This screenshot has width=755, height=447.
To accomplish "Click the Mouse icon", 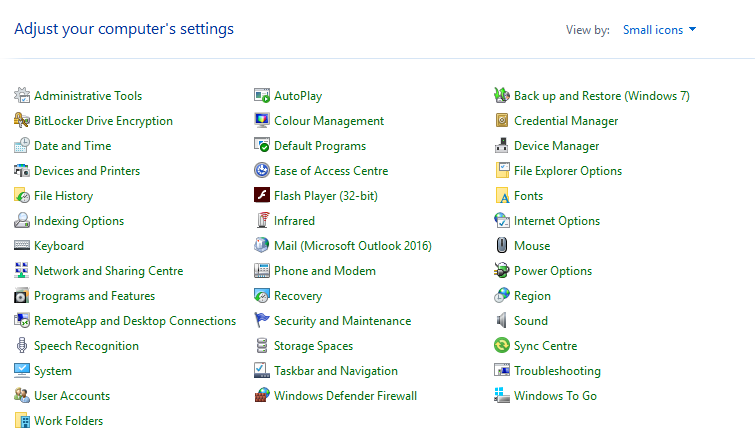I will pos(502,246).
